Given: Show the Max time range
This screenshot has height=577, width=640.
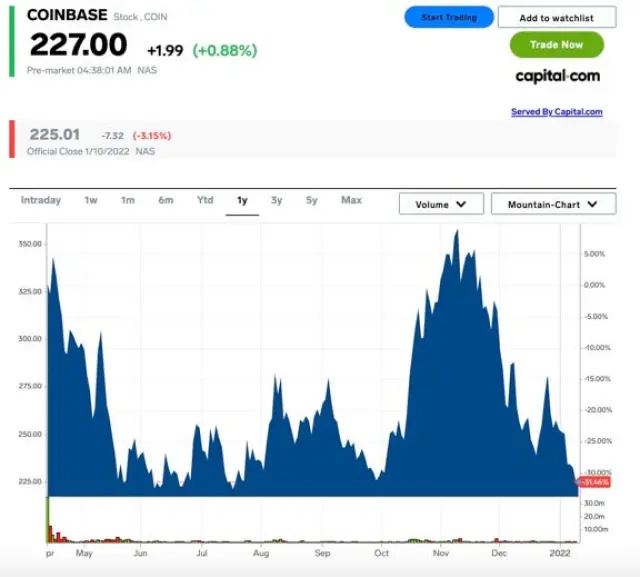Looking at the screenshot, I should [x=351, y=201].
